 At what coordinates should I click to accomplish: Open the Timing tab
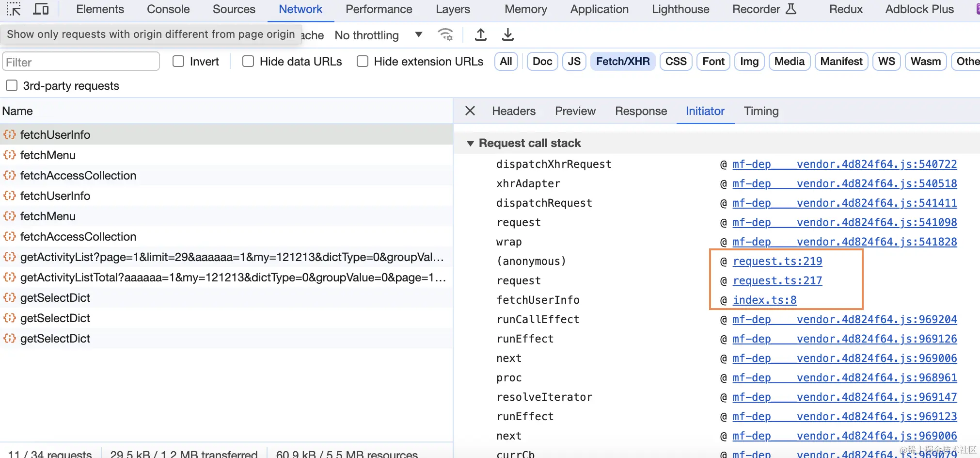coord(760,111)
